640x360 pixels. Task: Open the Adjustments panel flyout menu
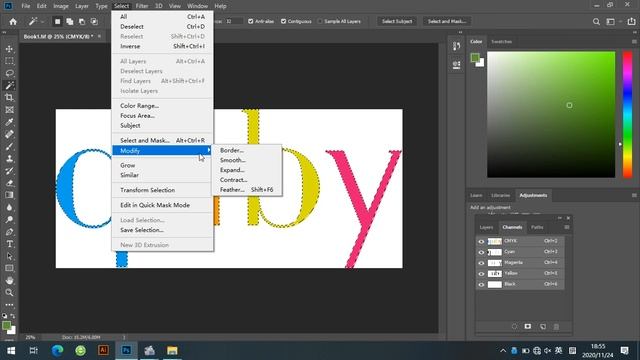(x=634, y=196)
